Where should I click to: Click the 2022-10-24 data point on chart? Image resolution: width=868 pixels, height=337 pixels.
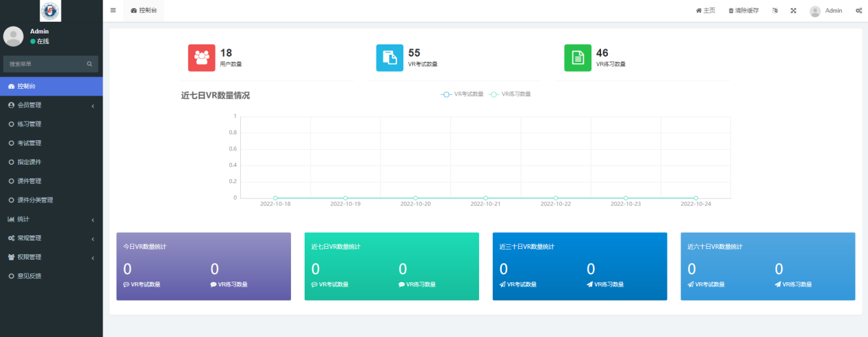[695, 198]
